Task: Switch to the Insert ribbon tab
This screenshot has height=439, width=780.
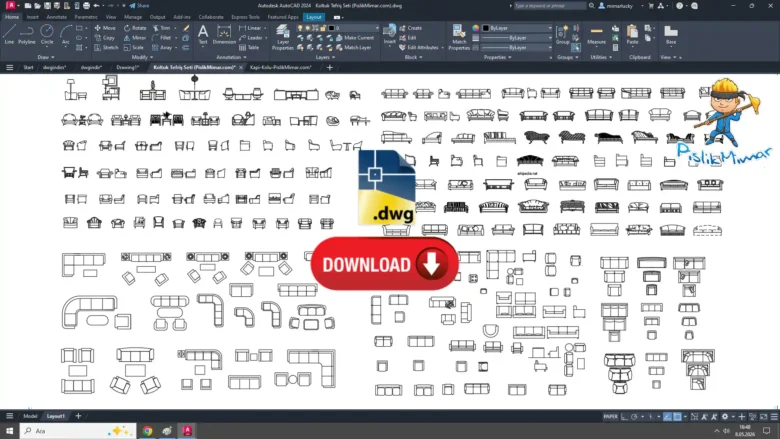Action: click(x=32, y=17)
